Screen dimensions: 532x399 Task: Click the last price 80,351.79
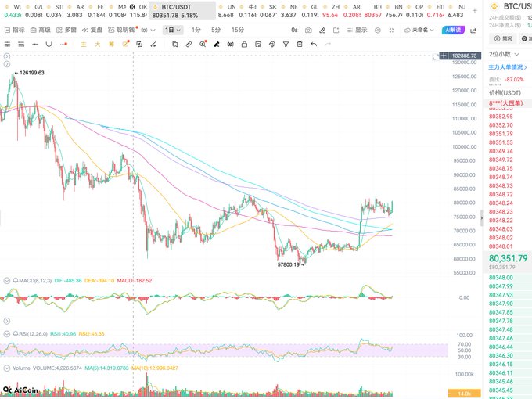[x=509, y=258]
